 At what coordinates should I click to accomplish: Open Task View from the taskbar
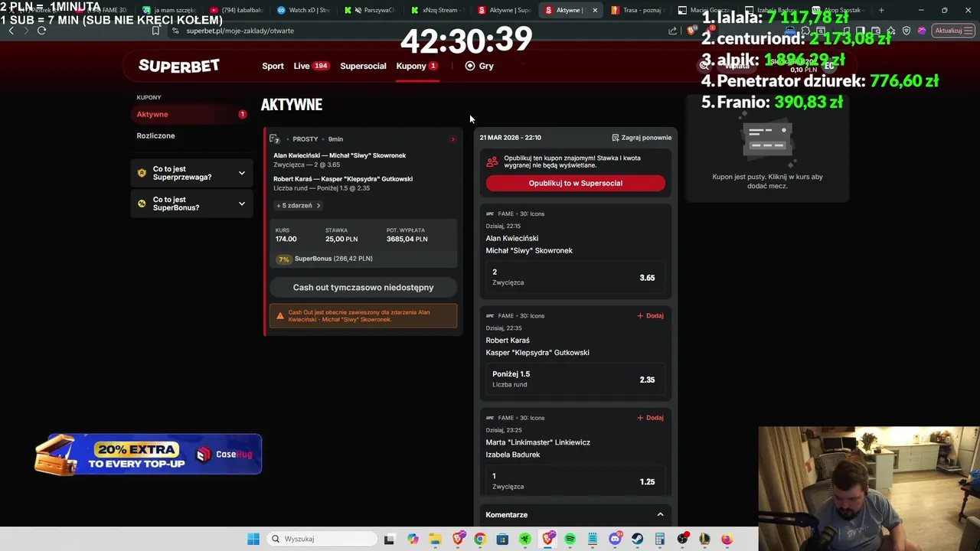[389, 539]
